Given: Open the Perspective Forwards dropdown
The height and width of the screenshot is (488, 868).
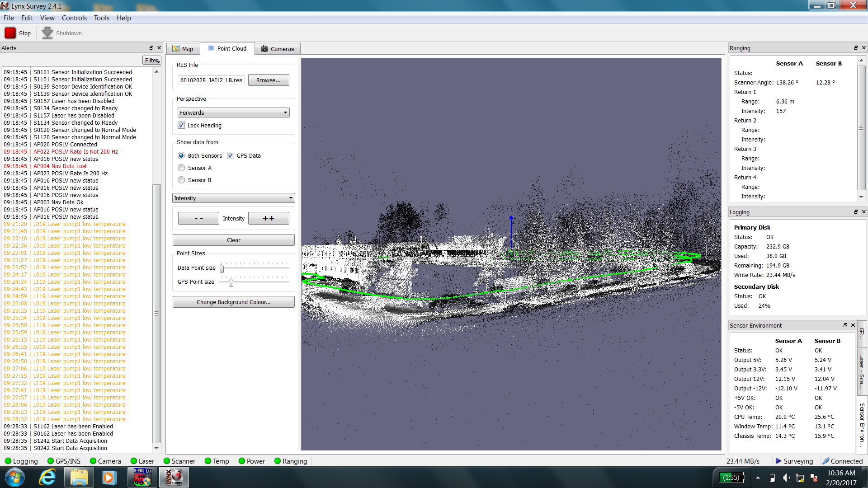Looking at the screenshot, I should coord(233,113).
